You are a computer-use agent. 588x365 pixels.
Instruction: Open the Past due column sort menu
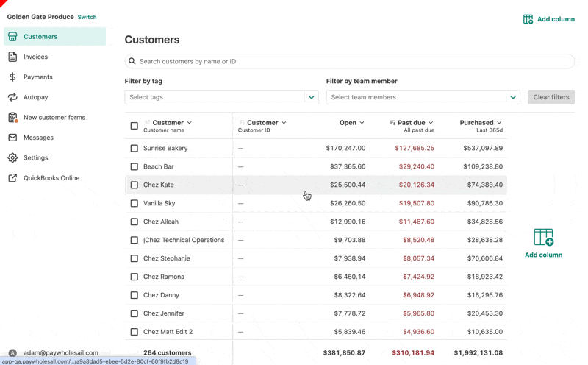pos(431,123)
